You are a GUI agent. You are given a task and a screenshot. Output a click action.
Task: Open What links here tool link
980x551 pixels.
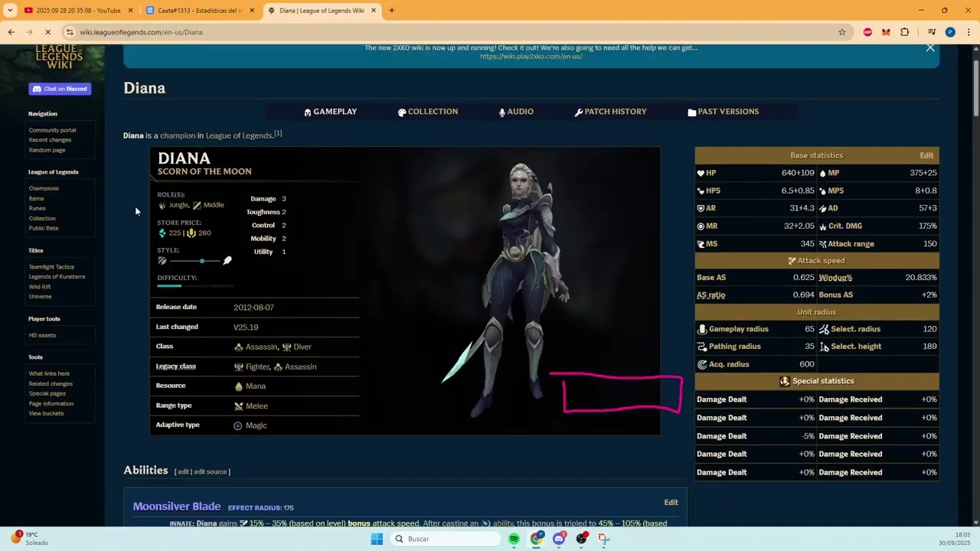(x=49, y=373)
